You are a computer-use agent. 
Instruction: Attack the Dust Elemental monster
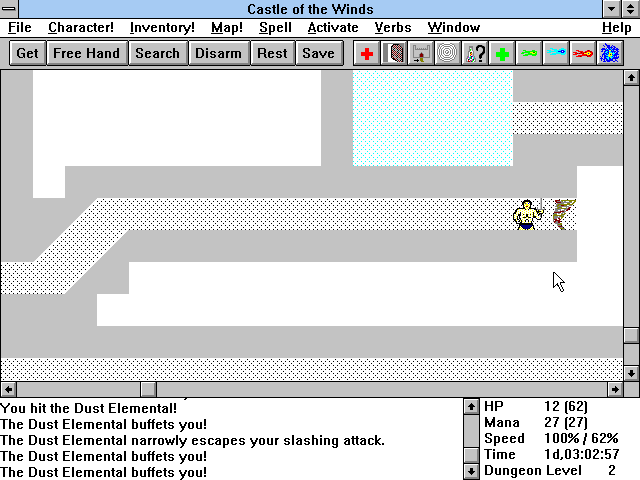point(564,214)
